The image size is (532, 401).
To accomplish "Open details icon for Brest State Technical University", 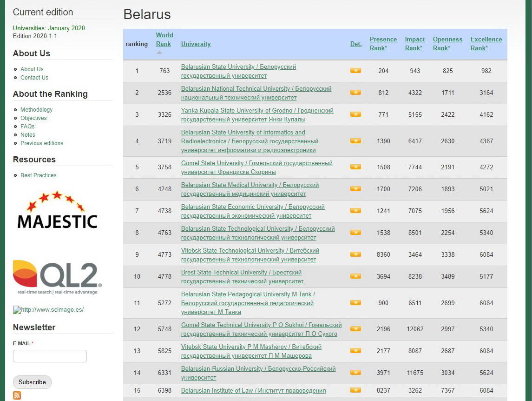I will (x=355, y=276).
